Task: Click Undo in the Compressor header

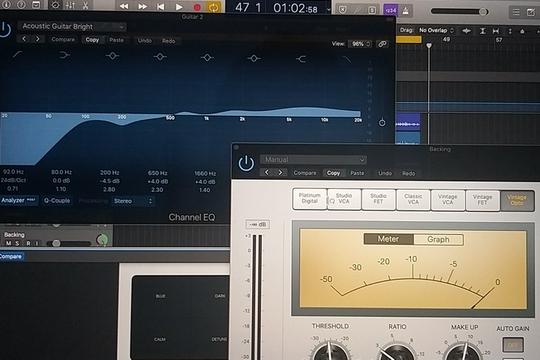Action: [x=385, y=173]
